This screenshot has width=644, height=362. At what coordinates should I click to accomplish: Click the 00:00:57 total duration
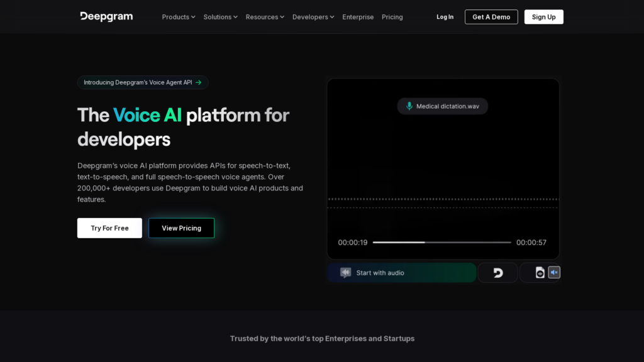point(531,243)
